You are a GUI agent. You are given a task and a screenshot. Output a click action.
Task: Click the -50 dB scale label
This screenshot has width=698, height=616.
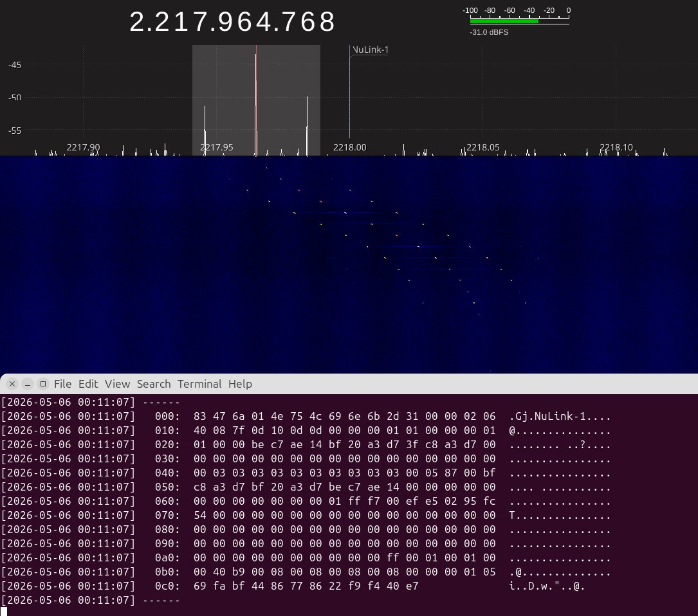(x=15, y=98)
